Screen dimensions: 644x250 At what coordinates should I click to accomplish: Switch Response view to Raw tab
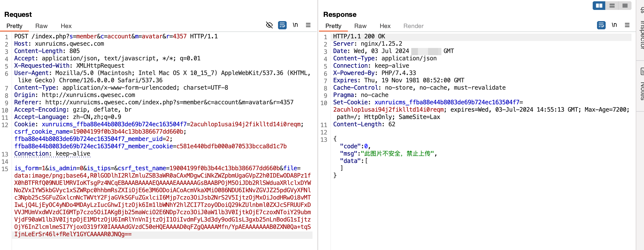(360, 26)
